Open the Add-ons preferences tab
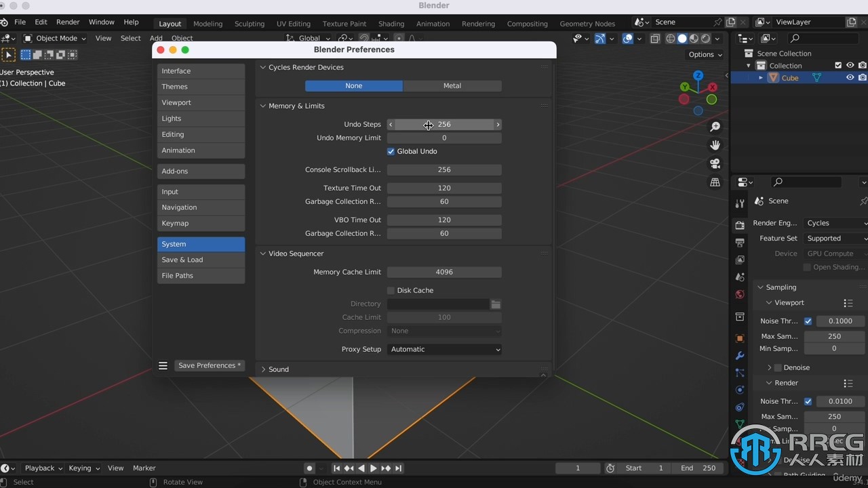The width and height of the screenshot is (868, 488). [x=201, y=171]
